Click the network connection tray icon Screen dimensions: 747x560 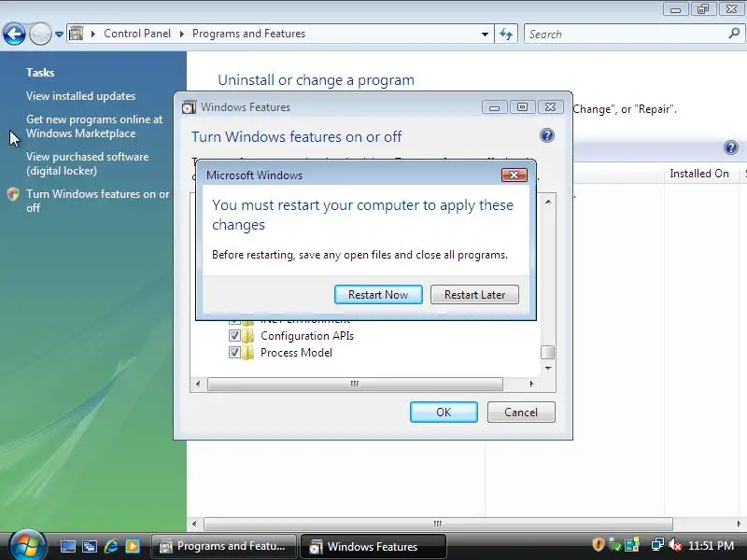pyautogui.click(x=657, y=545)
